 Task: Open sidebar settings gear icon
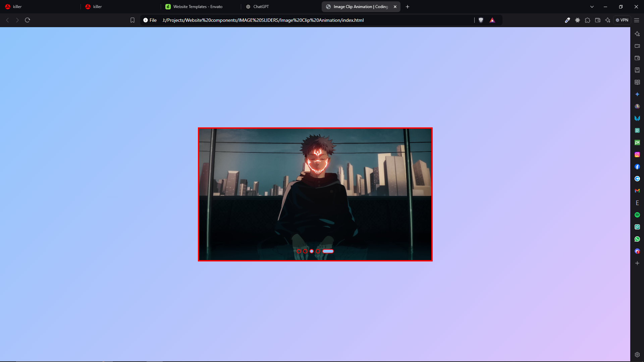coord(637,355)
